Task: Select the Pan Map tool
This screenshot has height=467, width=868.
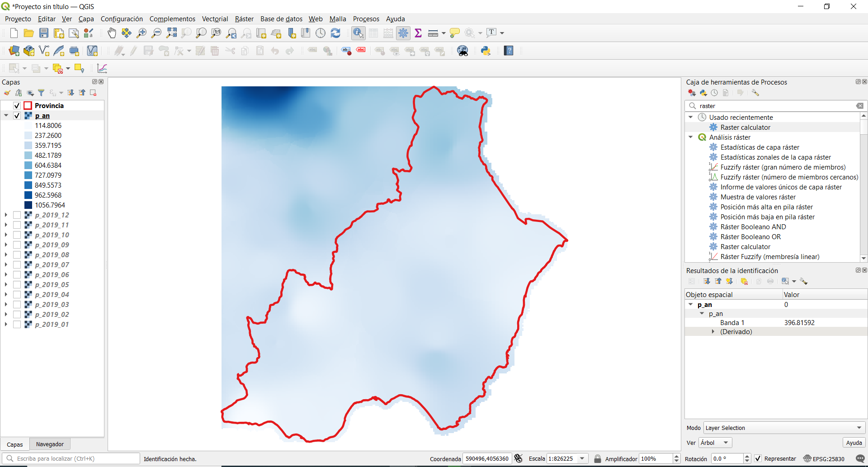Action: click(x=112, y=33)
